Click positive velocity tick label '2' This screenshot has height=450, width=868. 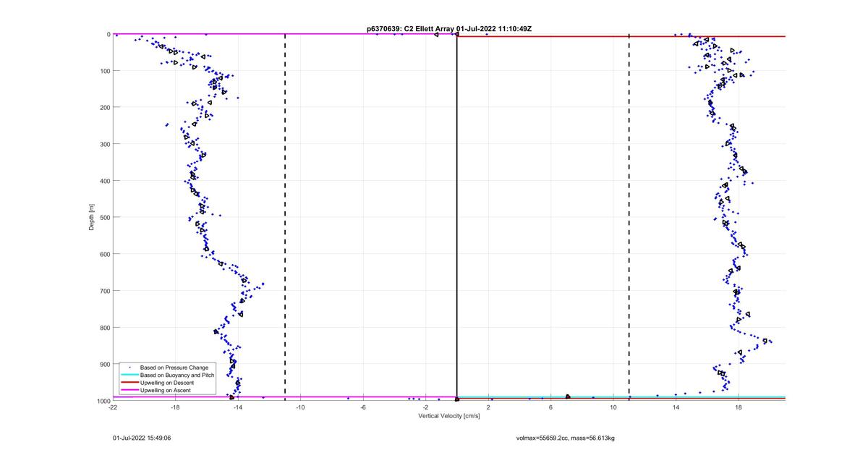tap(488, 407)
